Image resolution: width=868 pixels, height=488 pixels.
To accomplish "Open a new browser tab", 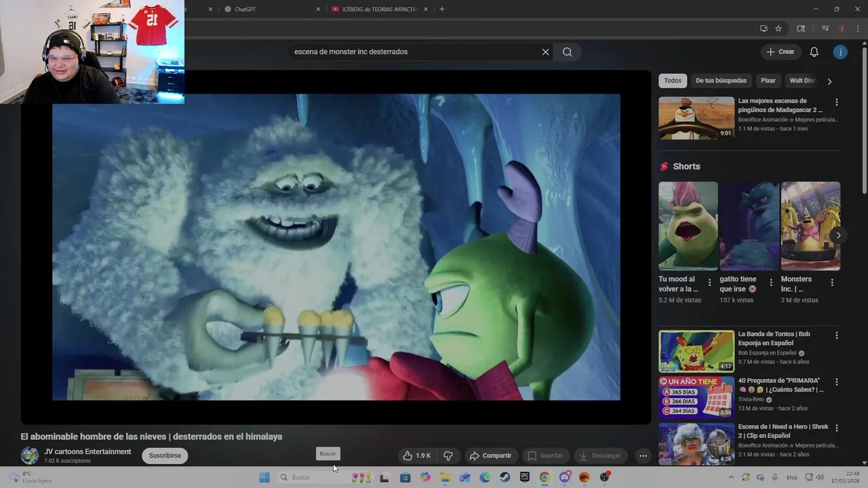I will point(442,9).
